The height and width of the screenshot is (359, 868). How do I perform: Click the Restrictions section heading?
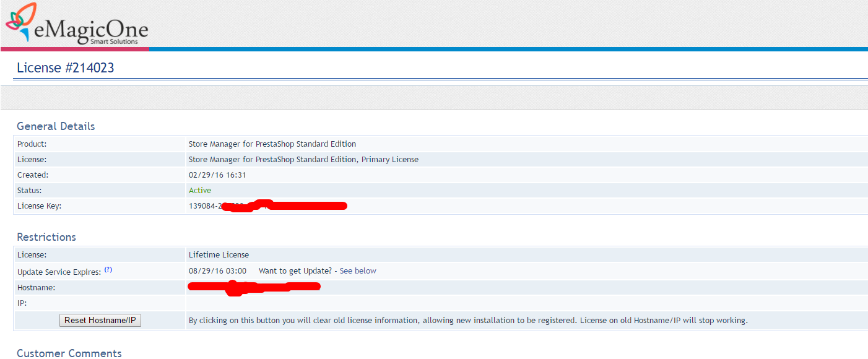click(x=46, y=237)
